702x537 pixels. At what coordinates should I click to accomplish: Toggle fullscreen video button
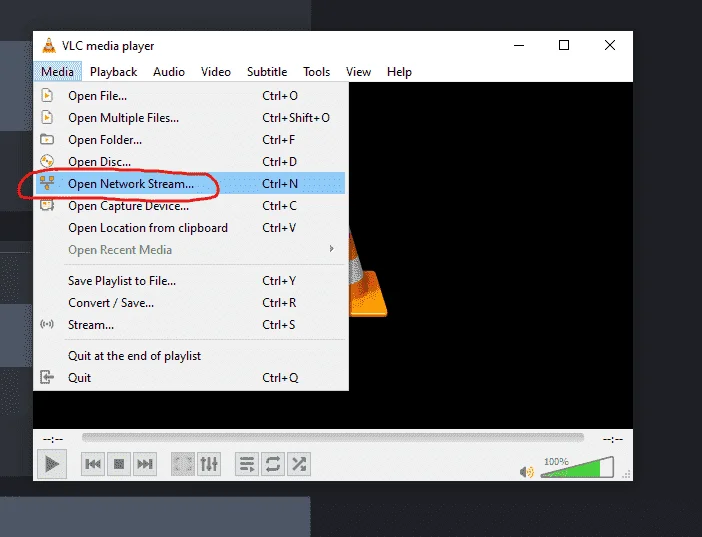[183, 464]
